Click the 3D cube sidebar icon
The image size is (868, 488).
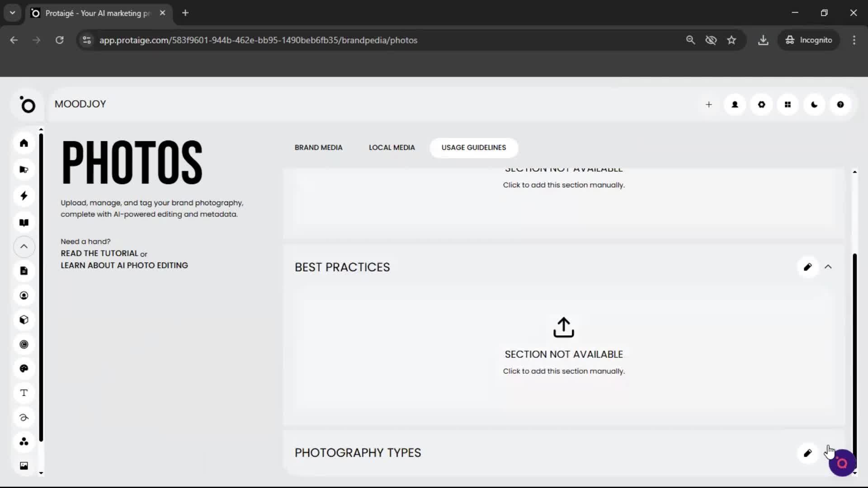24,319
